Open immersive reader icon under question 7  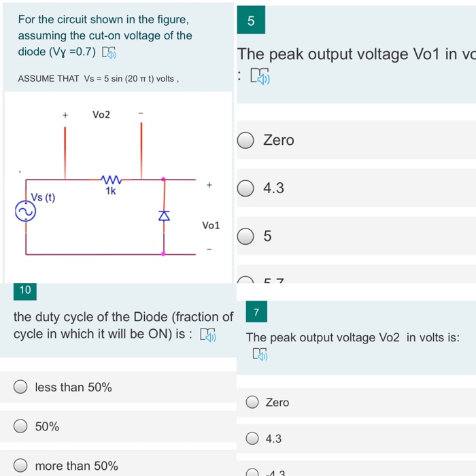[260, 354]
